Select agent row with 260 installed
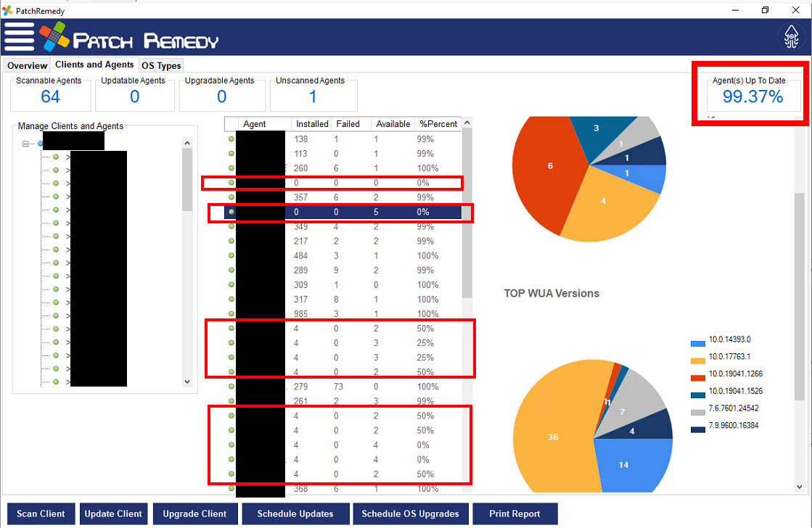The height and width of the screenshot is (528, 812). point(343,168)
